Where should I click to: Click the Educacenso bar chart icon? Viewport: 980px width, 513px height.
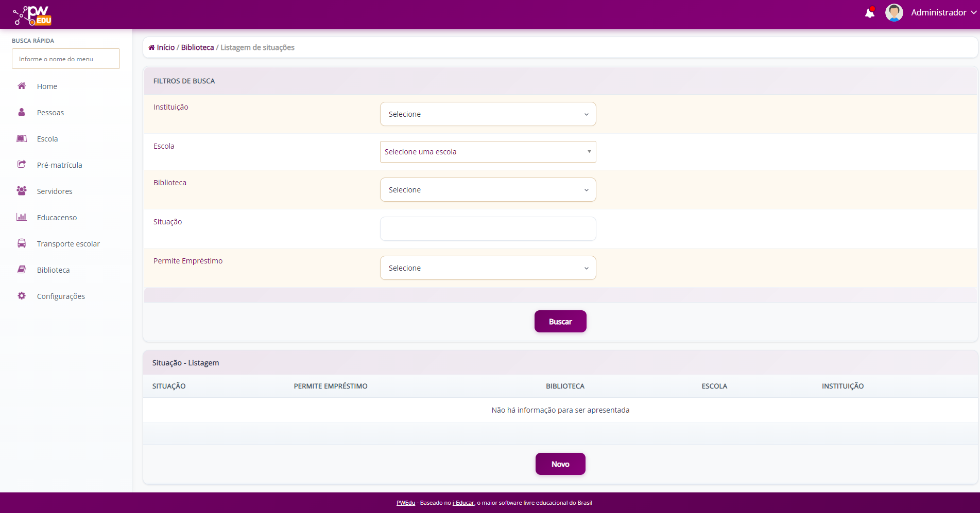pos(22,217)
